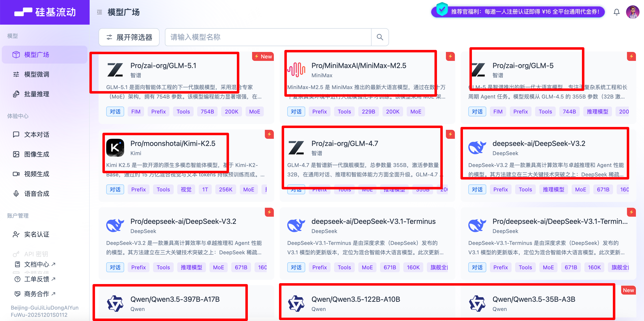Click lightning badge on the Kimi-K2.5 card
This screenshot has width=644, height=321.
(x=269, y=134)
